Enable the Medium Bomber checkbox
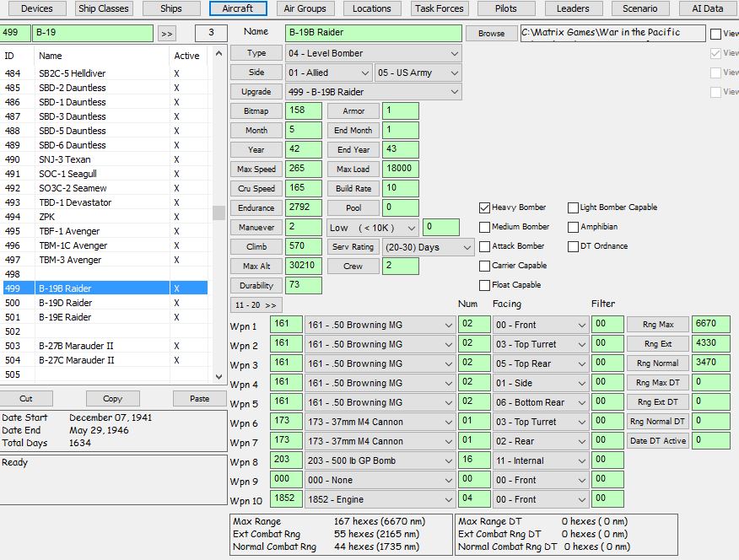739x560 pixels. pyautogui.click(x=484, y=227)
